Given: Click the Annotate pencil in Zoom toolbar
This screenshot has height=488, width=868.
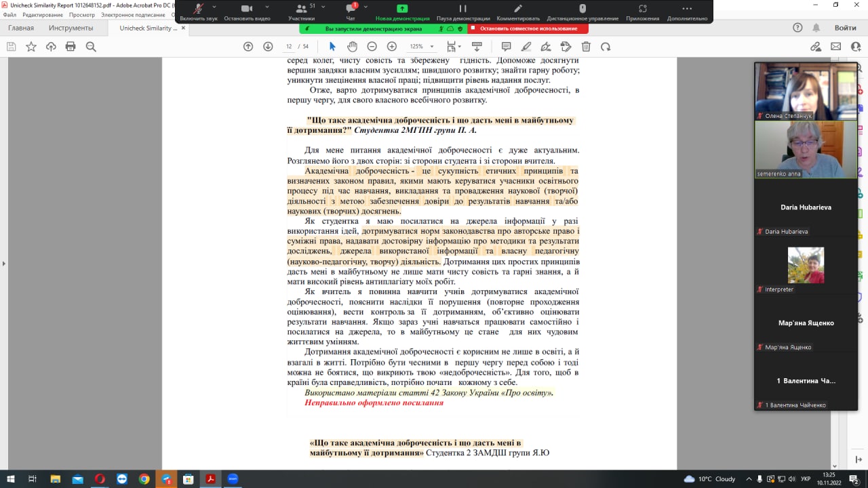Looking at the screenshot, I should [518, 9].
